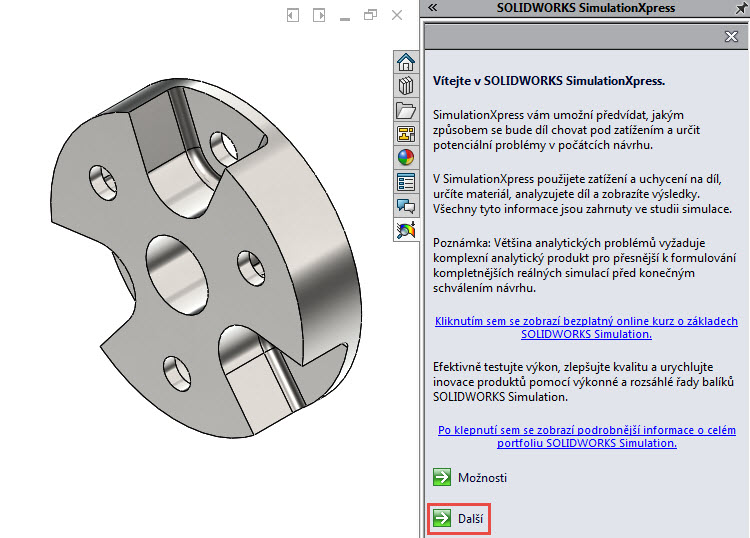
Task: Click the SOLIDWORKS SimulationXpress panel title
Action: 585,8
